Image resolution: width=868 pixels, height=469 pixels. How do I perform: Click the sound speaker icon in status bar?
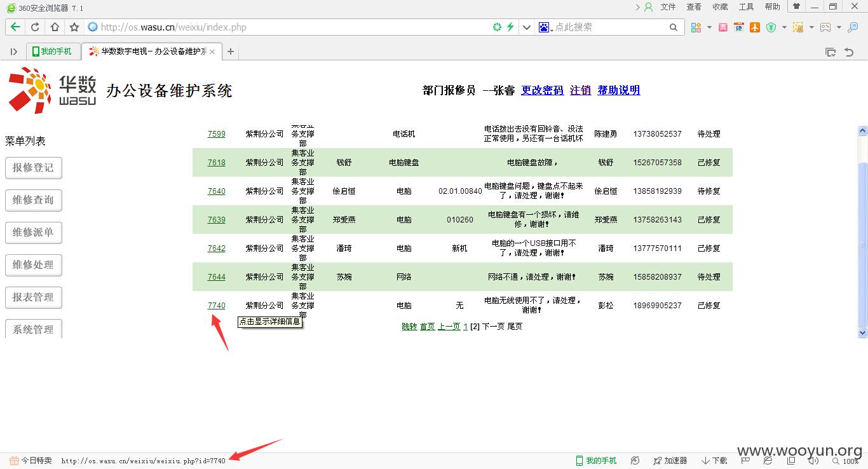(x=813, y=461)
